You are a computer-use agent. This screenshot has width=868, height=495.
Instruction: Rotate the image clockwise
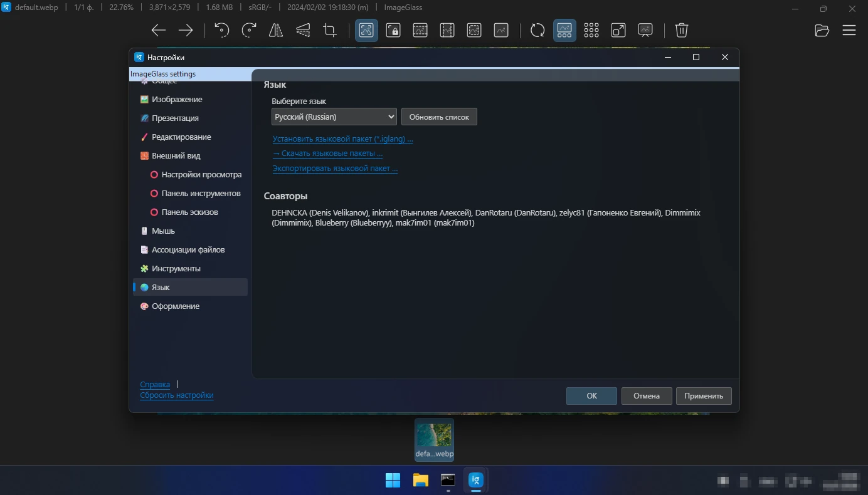[x=249, y=30]
